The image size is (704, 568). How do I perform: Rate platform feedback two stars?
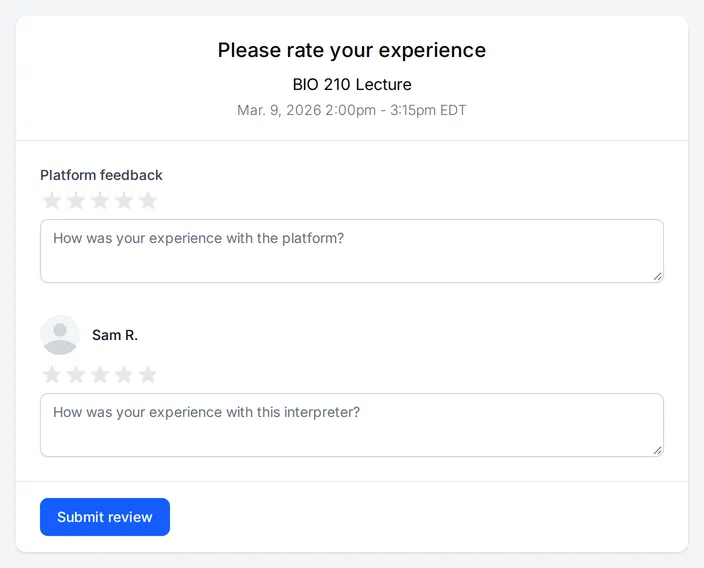pyautogui.click(x=76, y=201)
